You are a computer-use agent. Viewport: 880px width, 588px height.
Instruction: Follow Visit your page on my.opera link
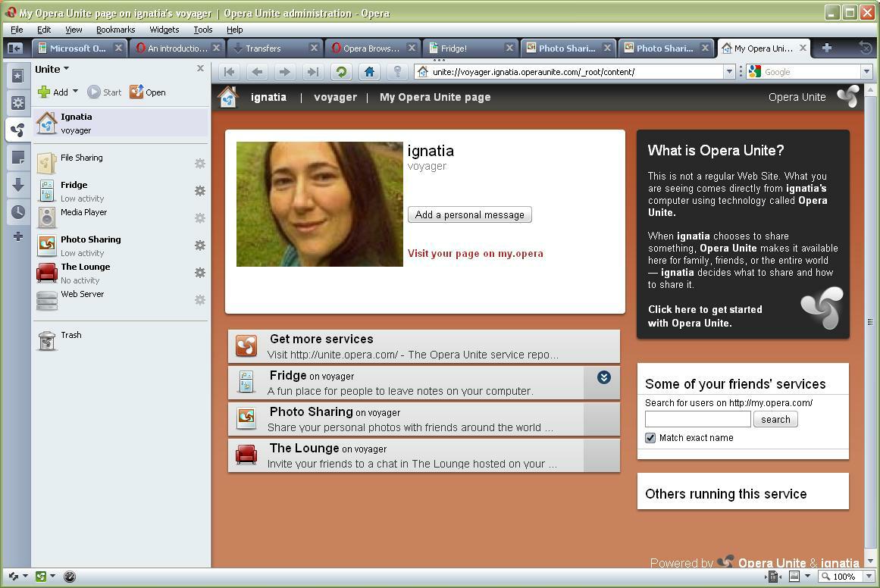pos(475,254)
